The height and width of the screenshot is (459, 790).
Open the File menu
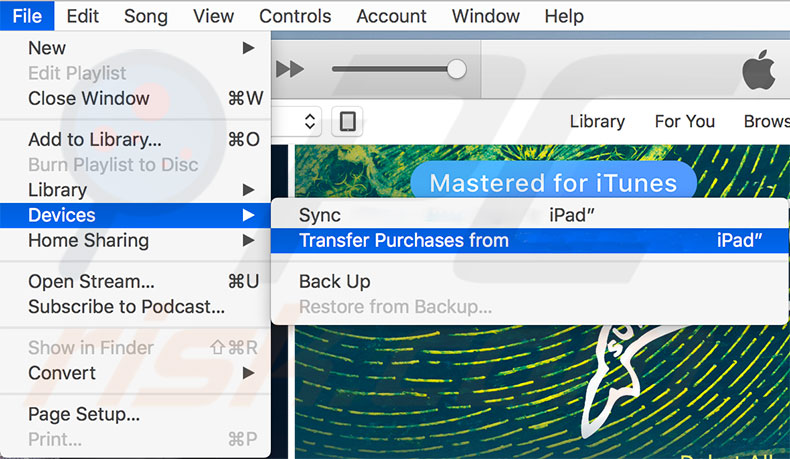(27, 16)
